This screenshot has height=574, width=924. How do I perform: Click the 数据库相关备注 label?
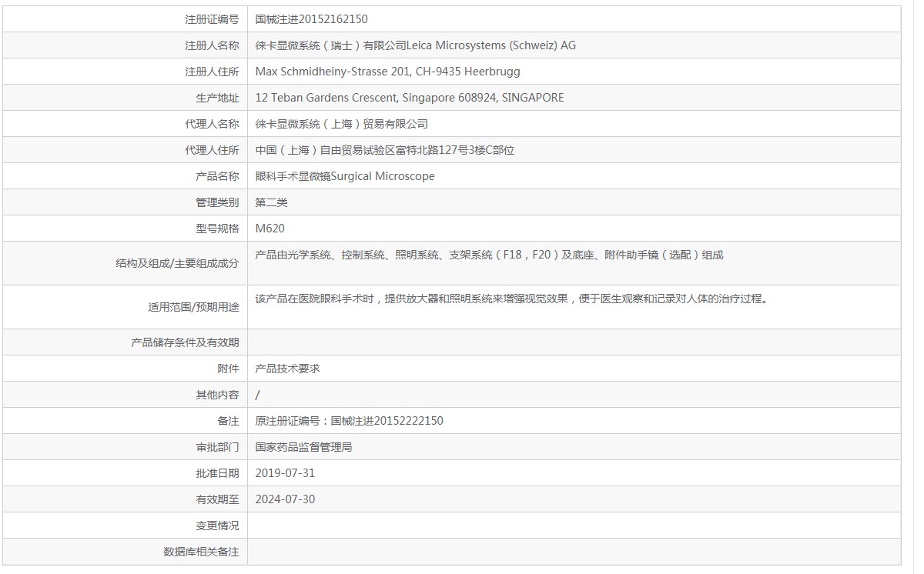201,552
